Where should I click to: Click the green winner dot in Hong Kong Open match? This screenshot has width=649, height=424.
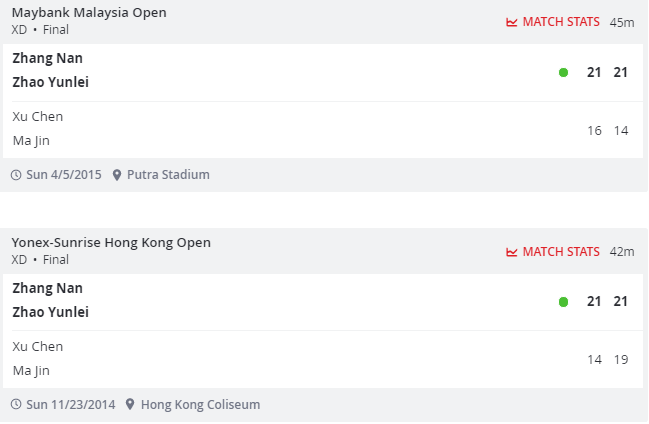pos(563,302)
